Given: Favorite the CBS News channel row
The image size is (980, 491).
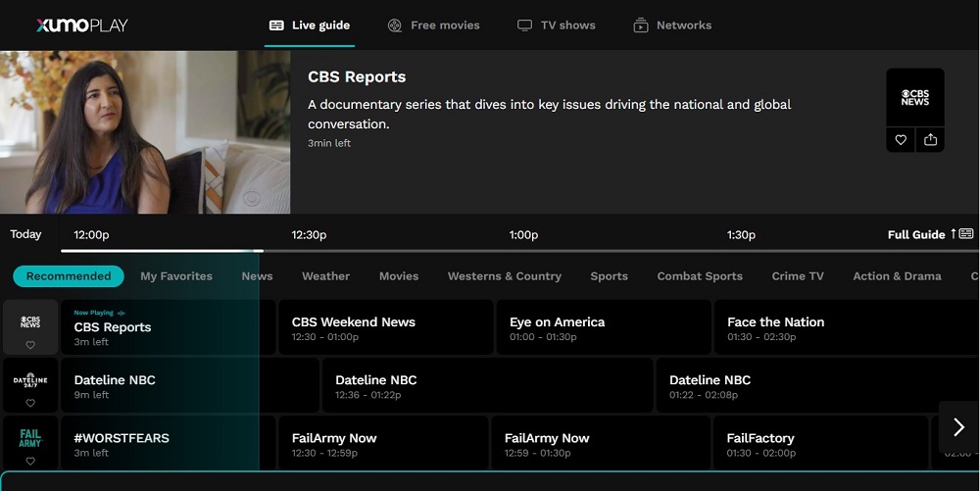Looking at the screenshot, I should click(x=30, y=345).
